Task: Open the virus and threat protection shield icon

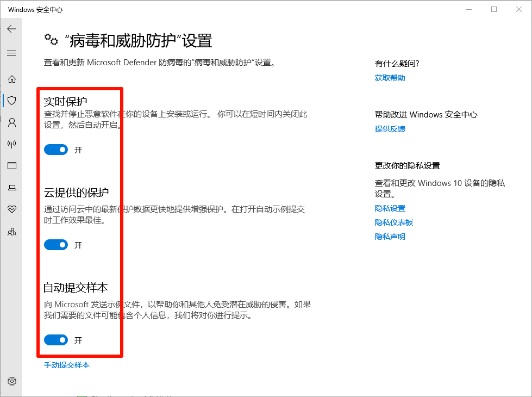Action: point(12,100)
